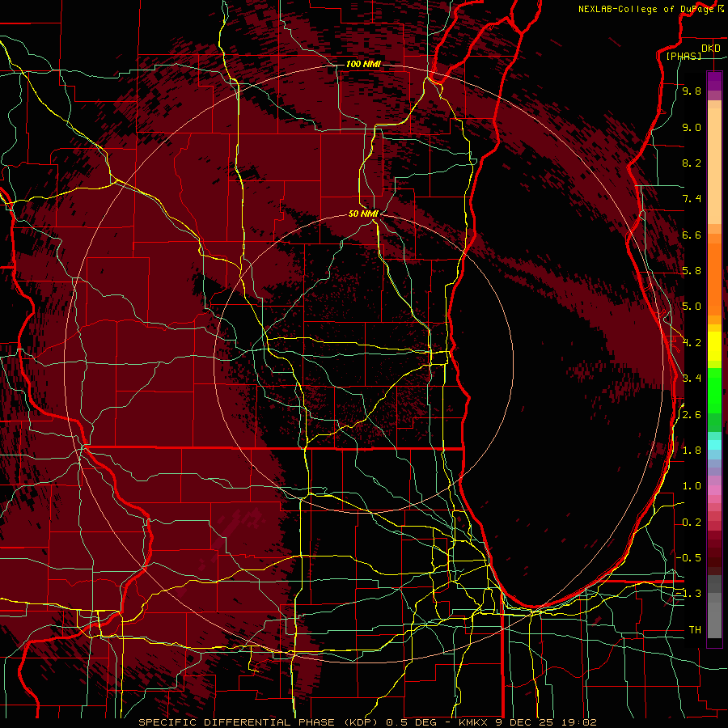Click the 5.8 value on color scale

pyautogui.click(x=692, y=271)
